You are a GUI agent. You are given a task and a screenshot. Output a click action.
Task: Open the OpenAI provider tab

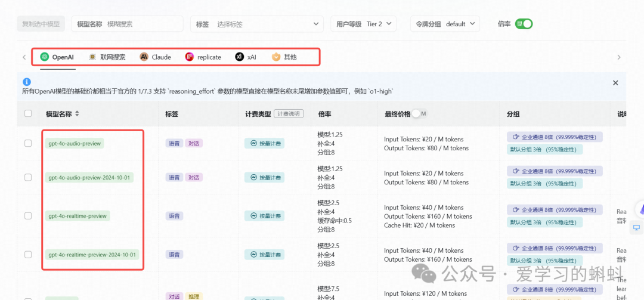[57, 57]
